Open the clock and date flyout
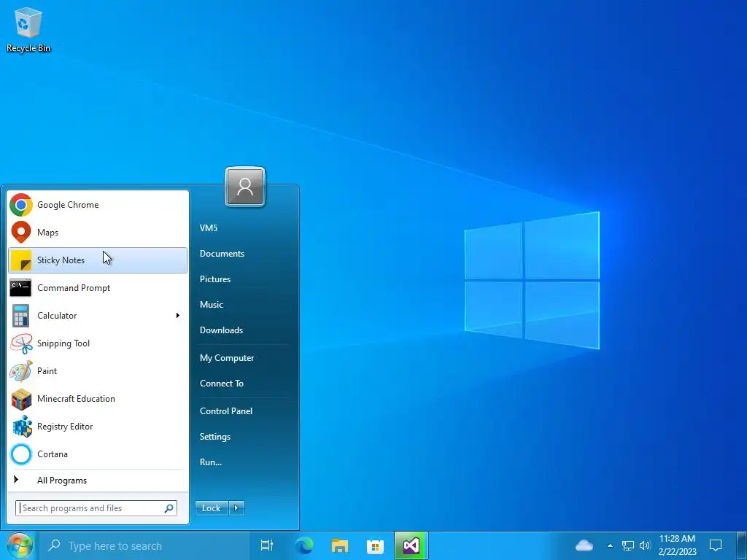Screen dimensions: 747x560 pos(677,545)
